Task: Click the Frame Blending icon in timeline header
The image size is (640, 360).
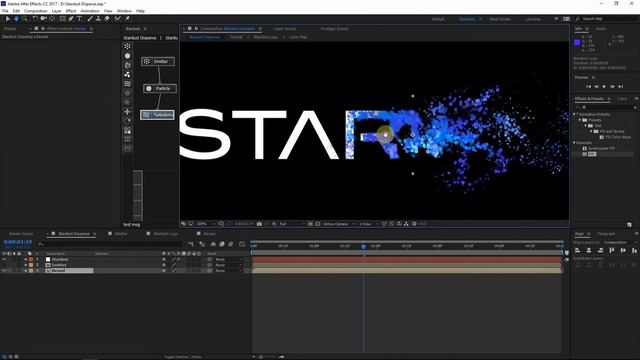Action: pyautogui.click(x=222, y=244)
